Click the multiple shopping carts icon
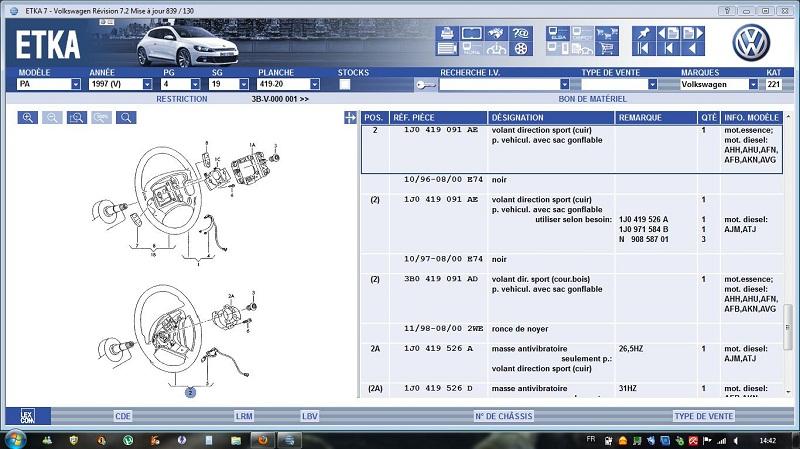 (x=606, y=33)
